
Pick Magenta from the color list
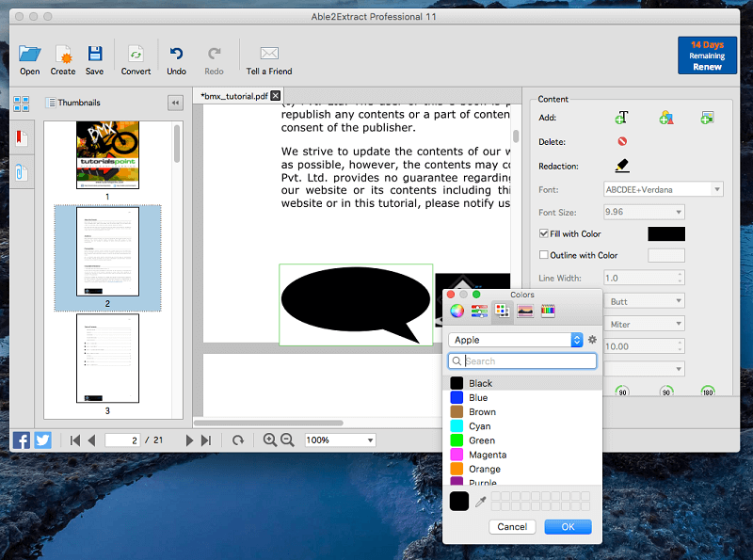522,455
